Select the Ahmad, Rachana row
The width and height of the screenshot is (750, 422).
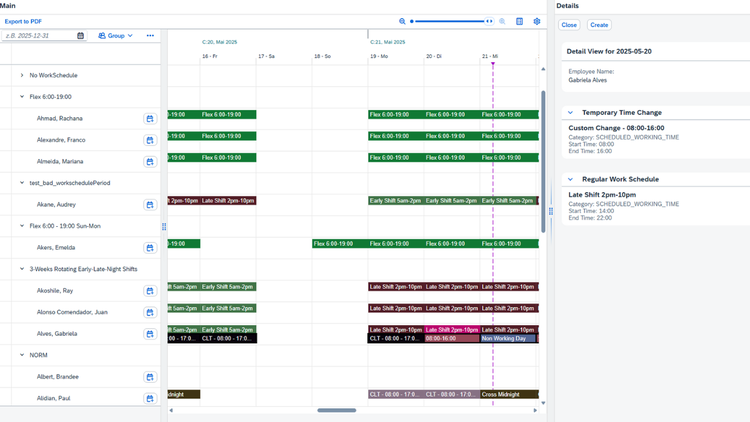80,119
